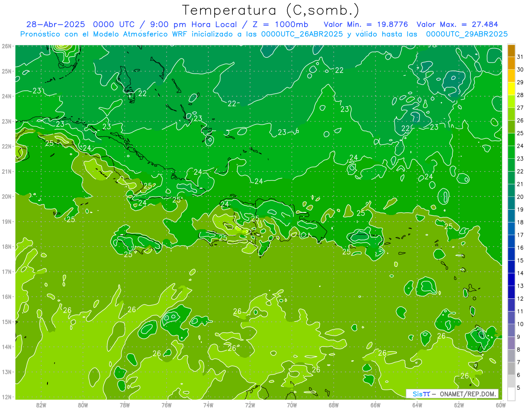532x411 pixels.
Task: Click the 66W longitude axis label
Action: point(376,405)
